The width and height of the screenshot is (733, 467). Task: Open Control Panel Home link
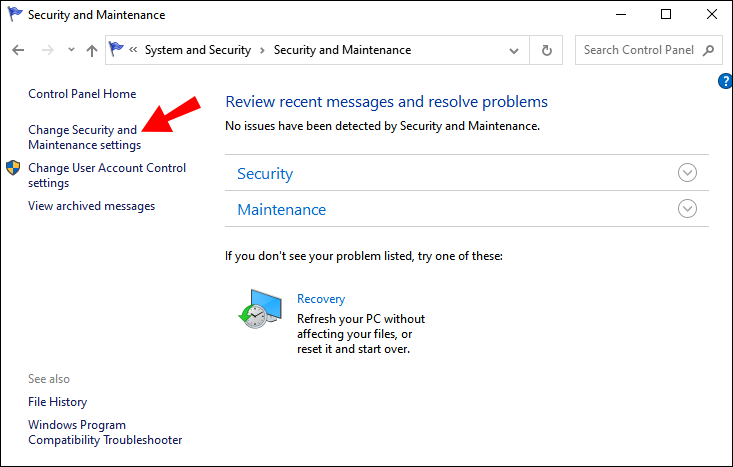[x=82, y=94]
